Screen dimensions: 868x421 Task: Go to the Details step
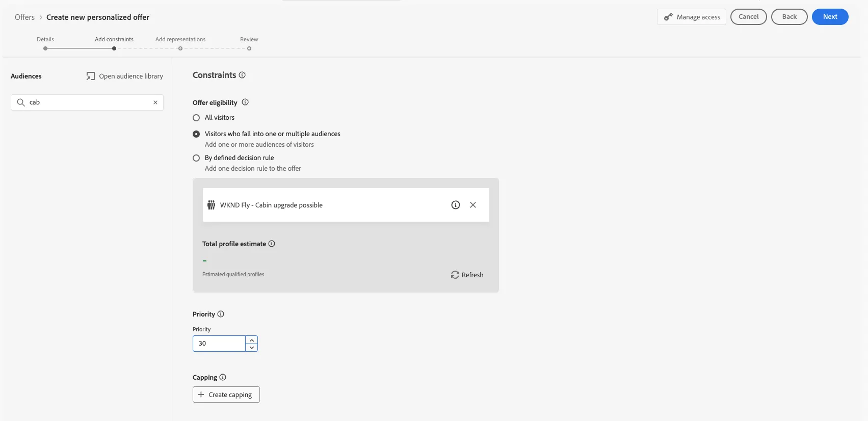click(x=45, y=48)
